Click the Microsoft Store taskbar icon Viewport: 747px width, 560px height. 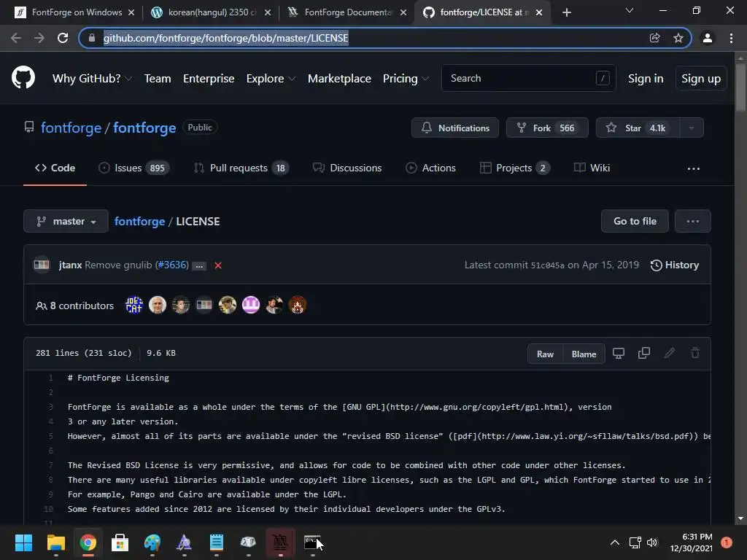(120, 542)
